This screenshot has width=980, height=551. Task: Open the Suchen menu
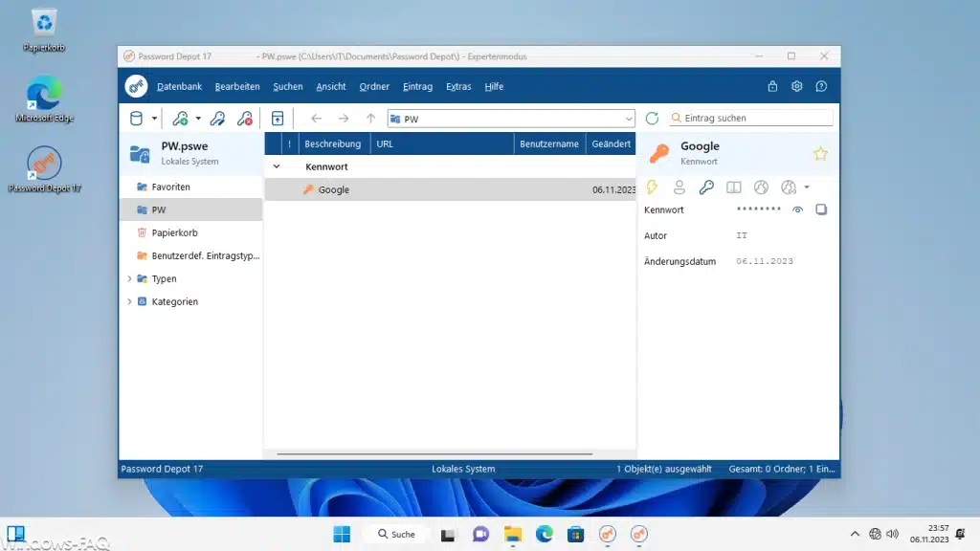287,86
